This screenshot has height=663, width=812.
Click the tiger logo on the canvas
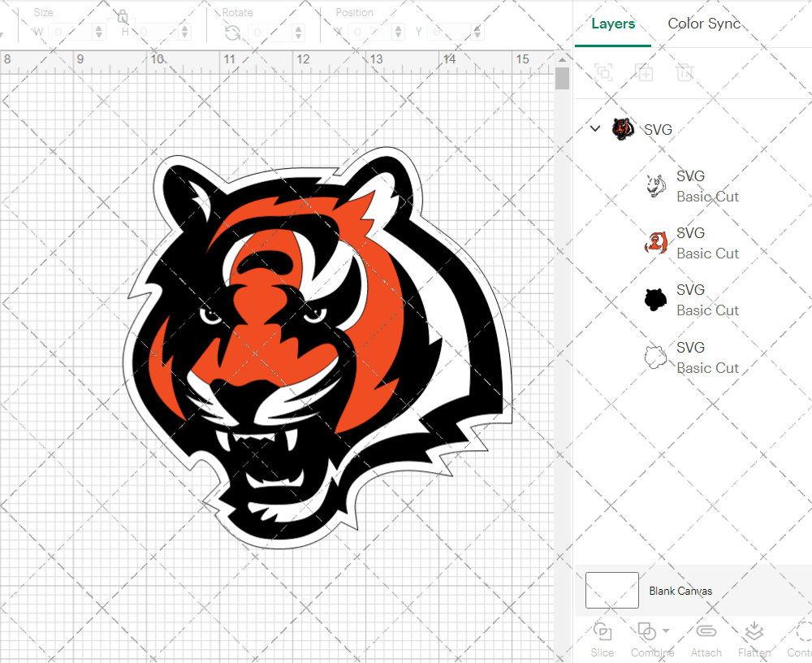[317, 346]
